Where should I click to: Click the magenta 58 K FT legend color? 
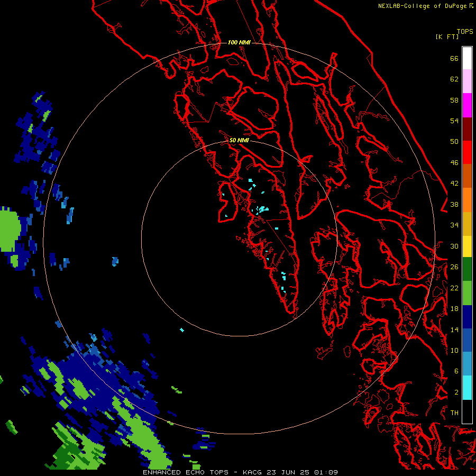(x=467, y=105)
